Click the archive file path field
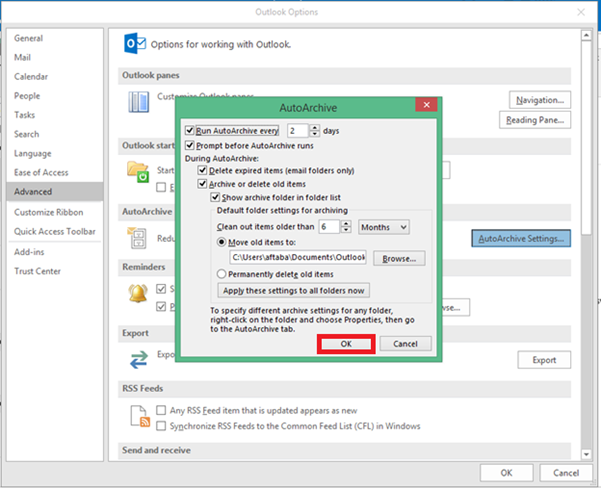The height and width of the screenshot is (488, 601). click(x=298, y=257)
